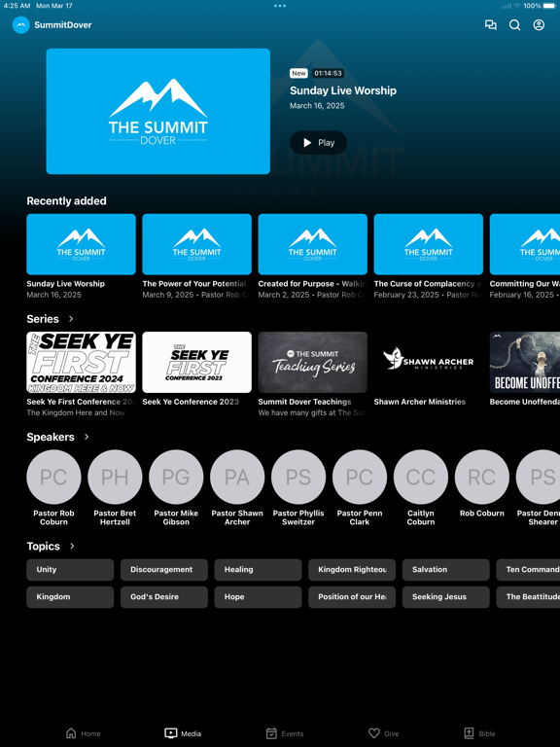
Task: Choose the Unity topic
Action: 70,570
